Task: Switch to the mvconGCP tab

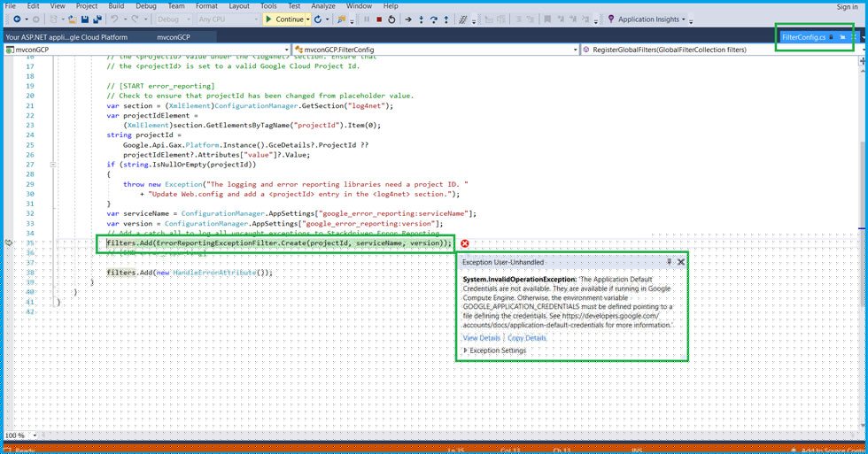Action: tap(174, 37)
